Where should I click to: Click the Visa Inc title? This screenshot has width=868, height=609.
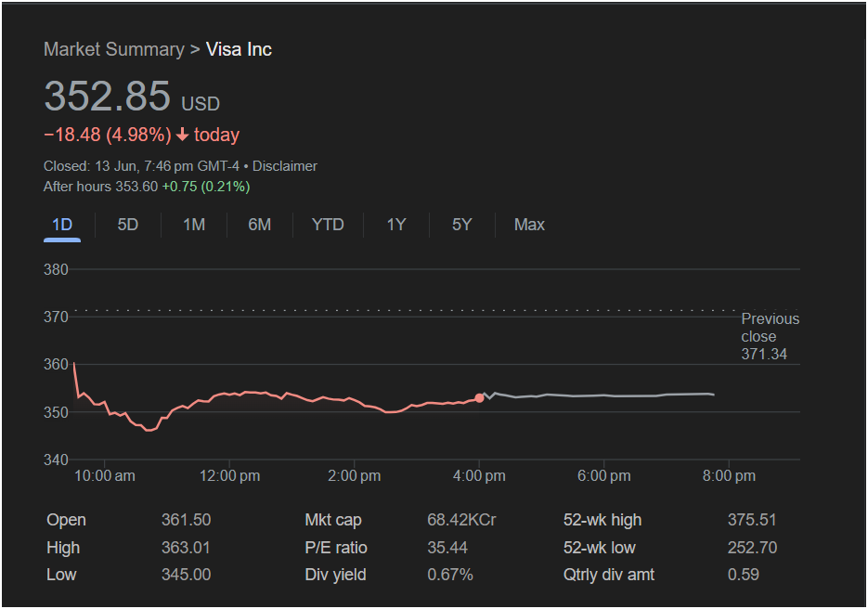coord(239,49)
